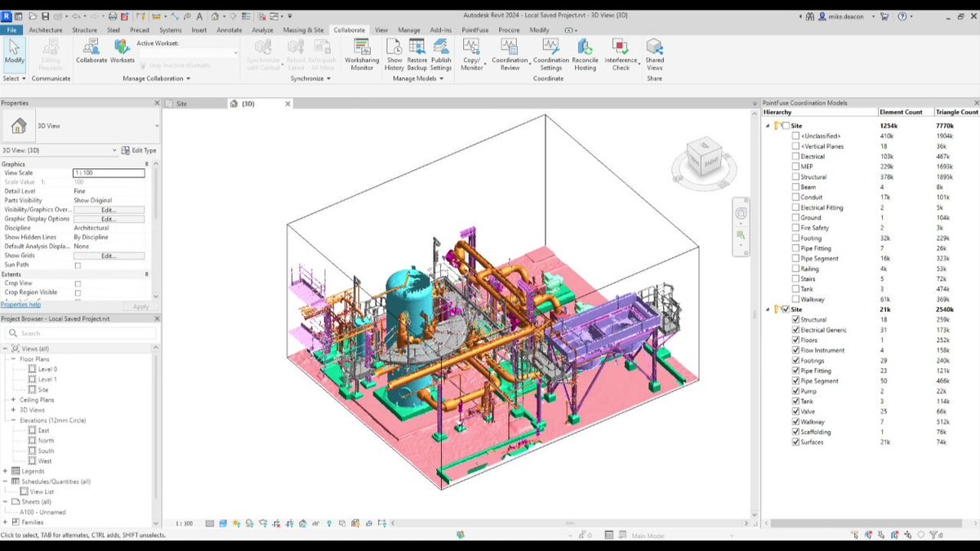Expand the Legends node in Project Browser

(6, 471)
